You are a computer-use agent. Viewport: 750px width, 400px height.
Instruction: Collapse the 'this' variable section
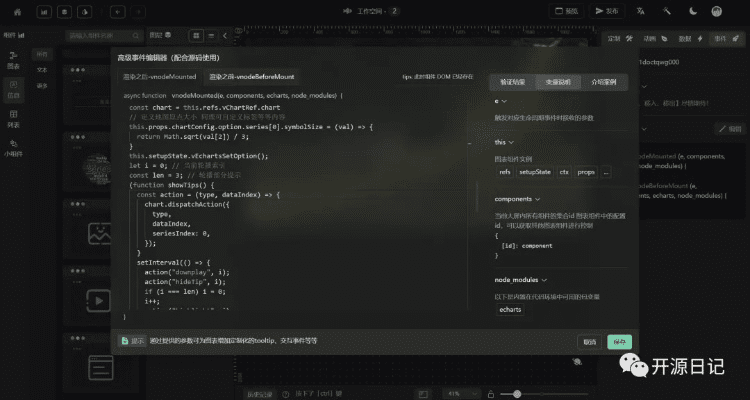click(x=511, y=142)
